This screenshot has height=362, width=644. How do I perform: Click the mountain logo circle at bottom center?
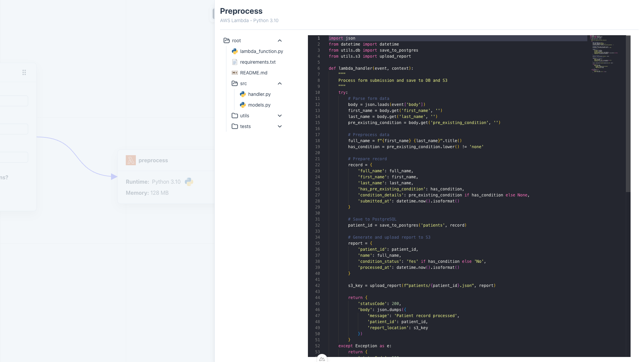[x=322, y=358]
